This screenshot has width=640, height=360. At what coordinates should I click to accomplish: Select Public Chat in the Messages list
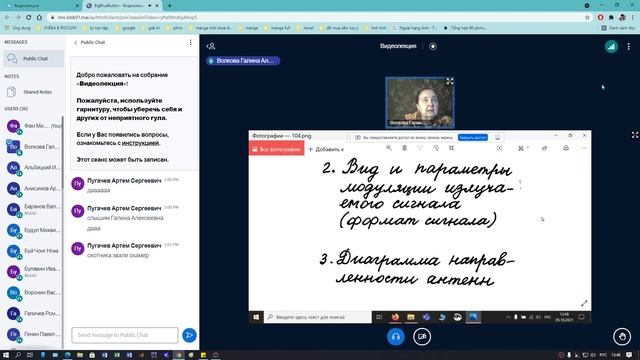(x=33, y=59)
